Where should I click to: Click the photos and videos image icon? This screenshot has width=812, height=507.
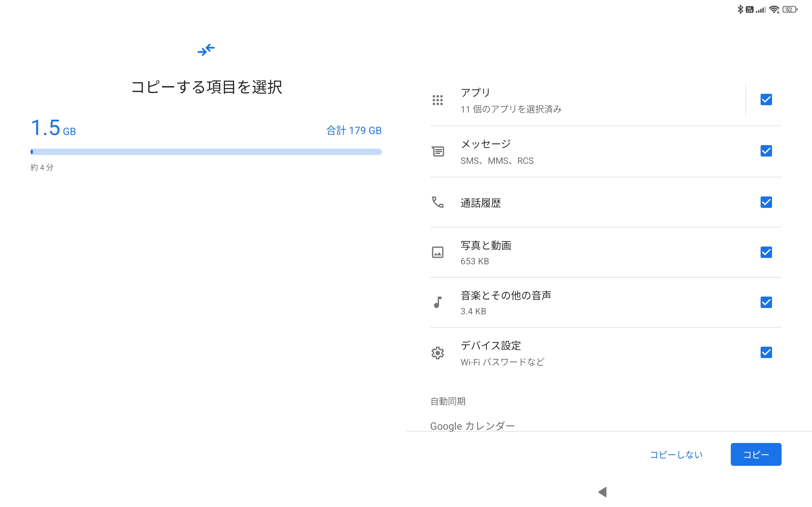pyautogui.click(x=437, y=252)
